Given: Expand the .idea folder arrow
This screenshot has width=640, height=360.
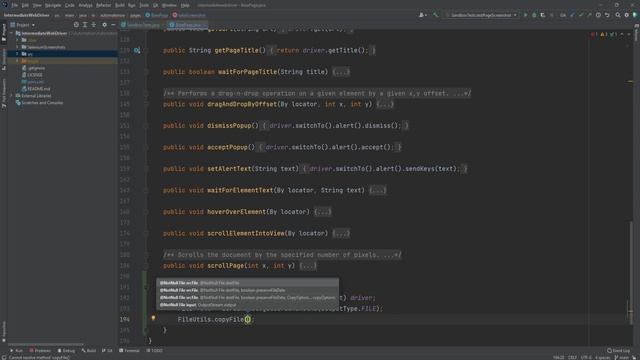Looking at the screenshot, I should [17, 40].
